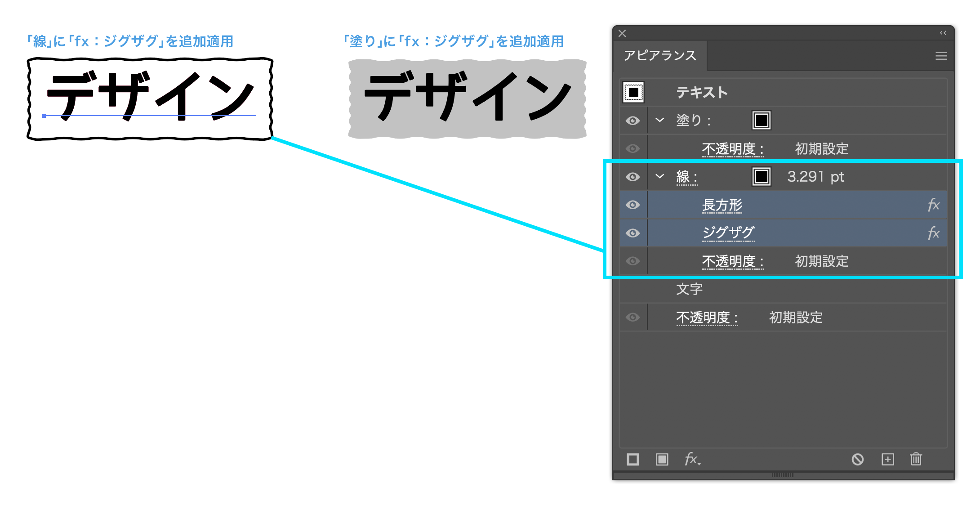Toggle visibility of the 塗り row
Viewport: 980px width, 510px height.
pos(633,121)
